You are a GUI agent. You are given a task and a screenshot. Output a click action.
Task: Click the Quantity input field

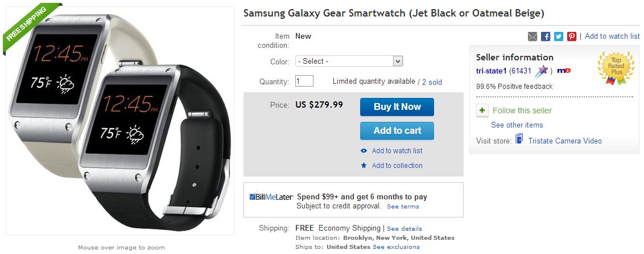(x=304, y=81)
